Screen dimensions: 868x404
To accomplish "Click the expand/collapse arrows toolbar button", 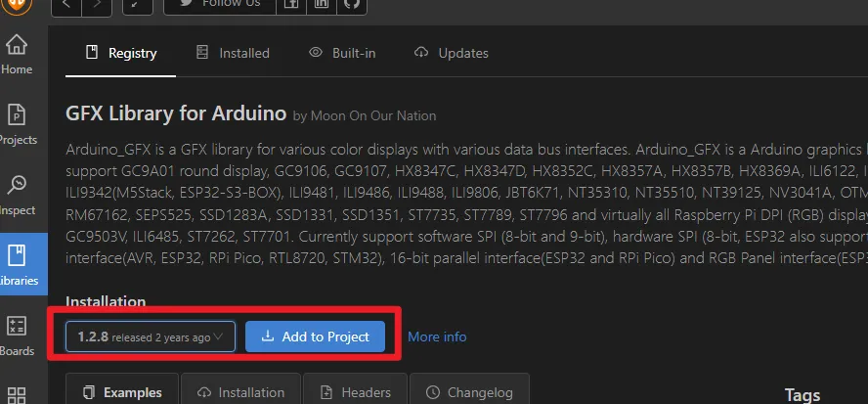I will pyautogui.click(x=137, y=5).
